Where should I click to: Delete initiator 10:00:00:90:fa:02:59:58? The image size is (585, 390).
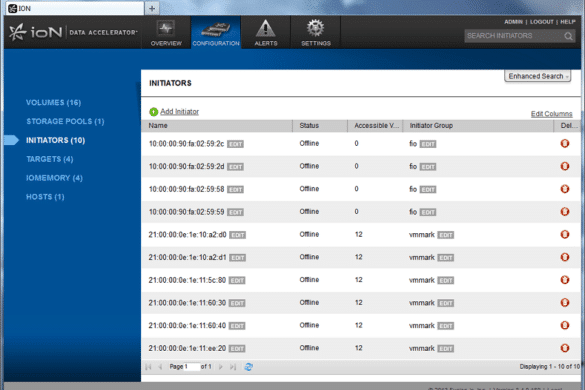pos(565,189)
